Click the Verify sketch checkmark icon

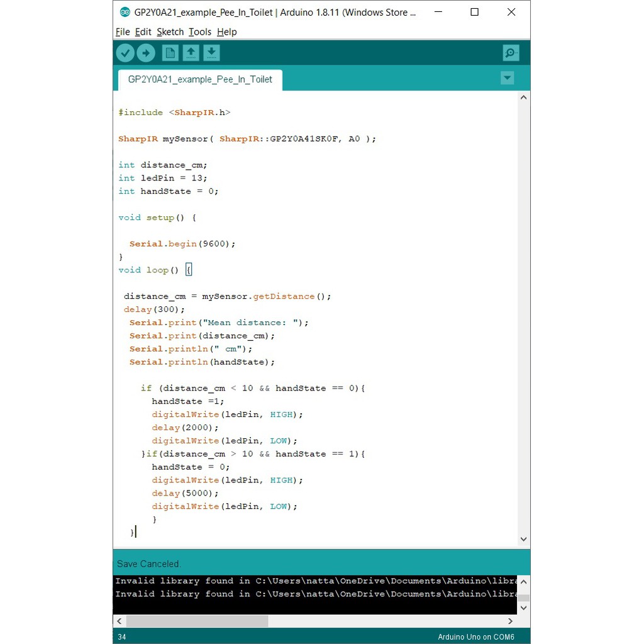pos(125,53)
